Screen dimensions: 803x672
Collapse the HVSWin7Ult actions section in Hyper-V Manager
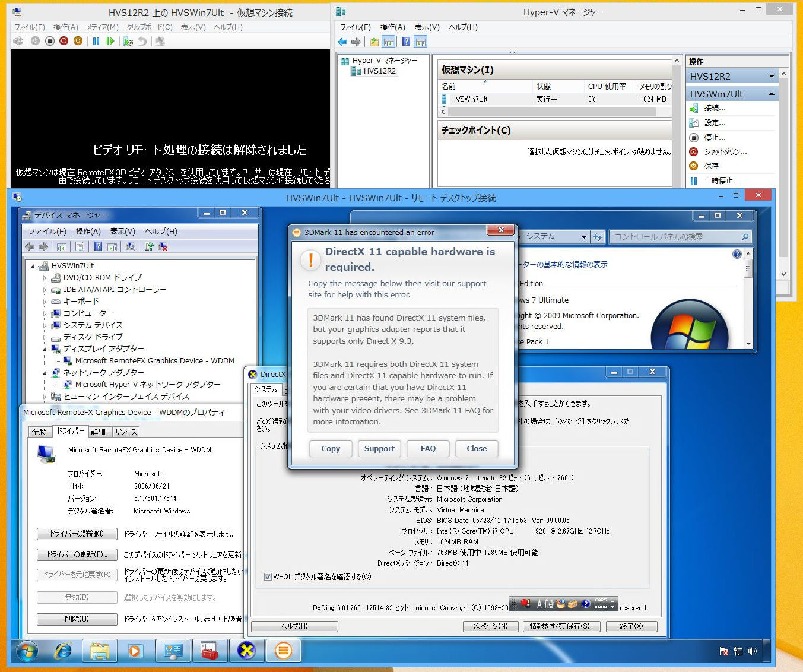click(772, 94)
